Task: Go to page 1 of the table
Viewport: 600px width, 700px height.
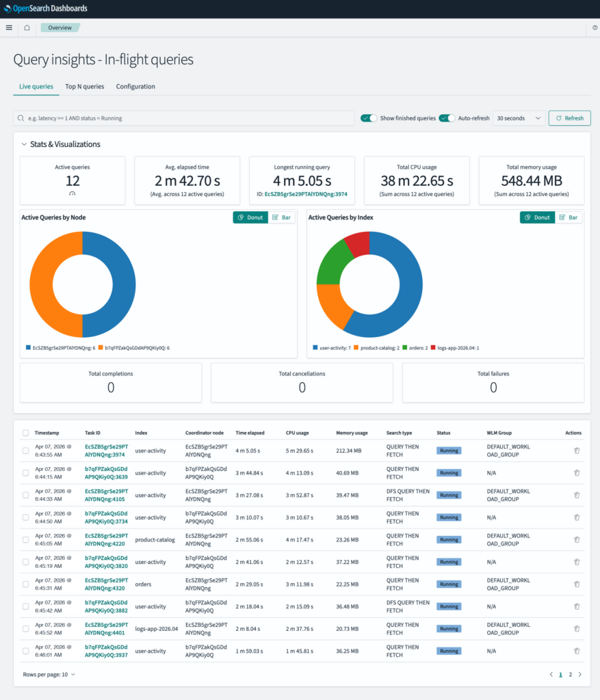Action: (x=561, y=675)
